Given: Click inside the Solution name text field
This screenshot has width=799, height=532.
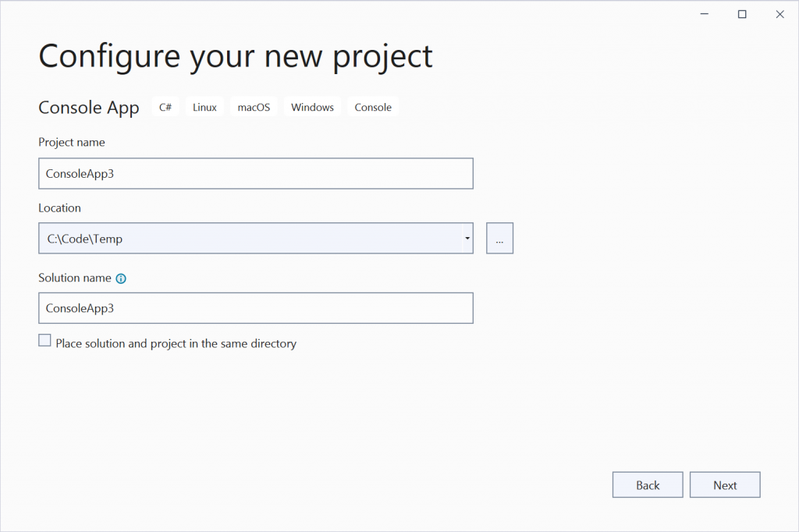Looking at the screenshot, I should 255,308.
